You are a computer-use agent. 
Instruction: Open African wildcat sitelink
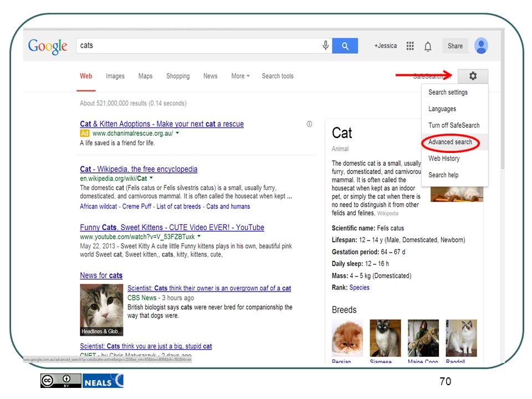(x=99, y=206)
